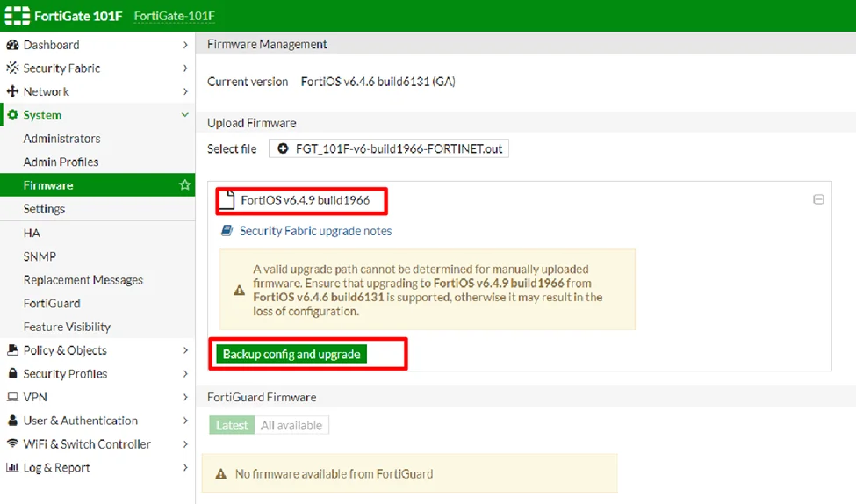Open the Settings menu item
This screenshot has width=856, height=504.
pos(44,209)
